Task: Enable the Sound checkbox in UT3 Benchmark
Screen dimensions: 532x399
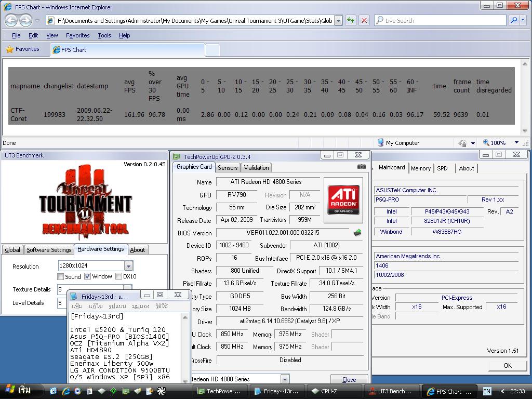Action: [61, 276]
